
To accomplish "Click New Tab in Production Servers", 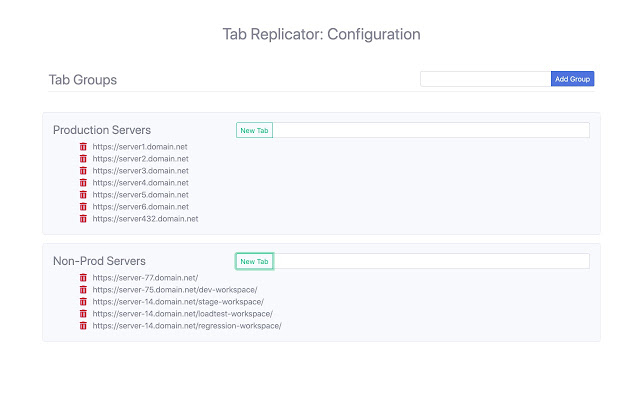I will point(255,130).
